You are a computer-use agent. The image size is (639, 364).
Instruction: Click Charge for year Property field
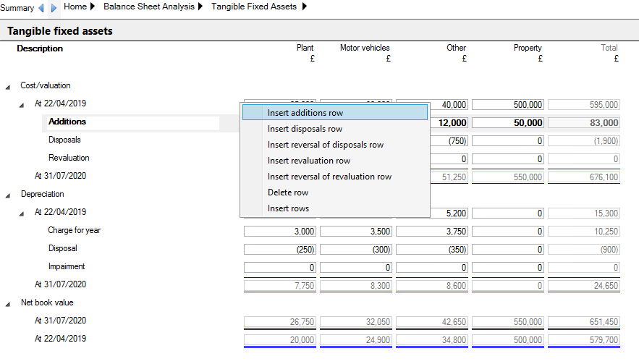click(508, 232)
